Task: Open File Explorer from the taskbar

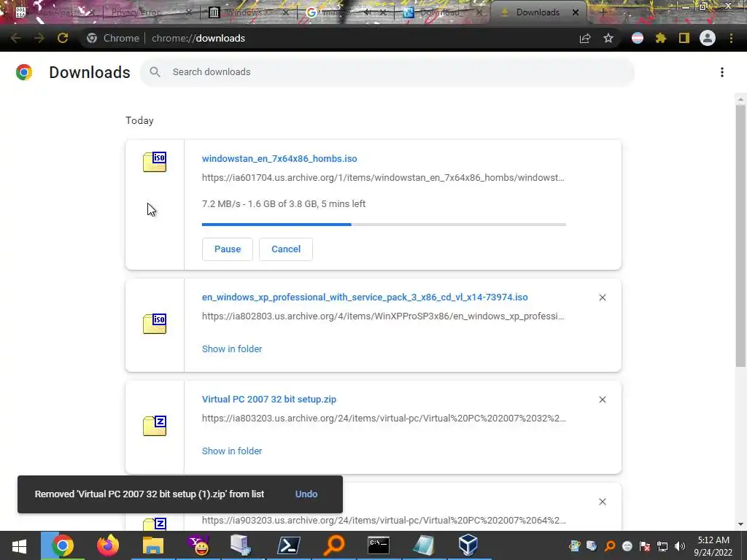Action: pos(153,545)
